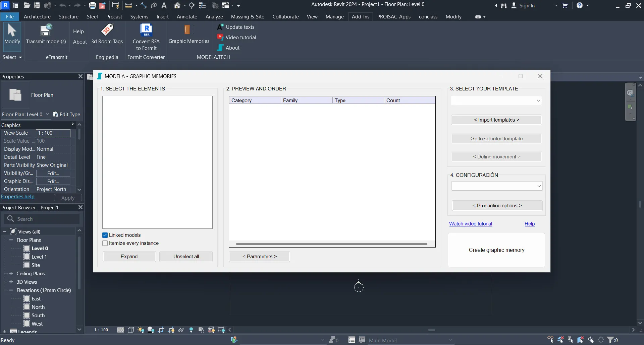Toggle Drag Elements on Selection icon
644x345 pixels.
coord(591,340)
